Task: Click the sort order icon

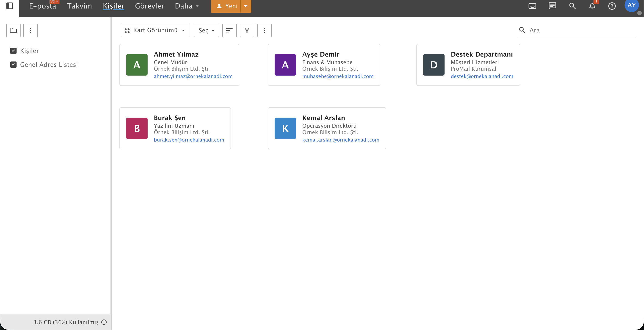Action: (x=229, y=30)
